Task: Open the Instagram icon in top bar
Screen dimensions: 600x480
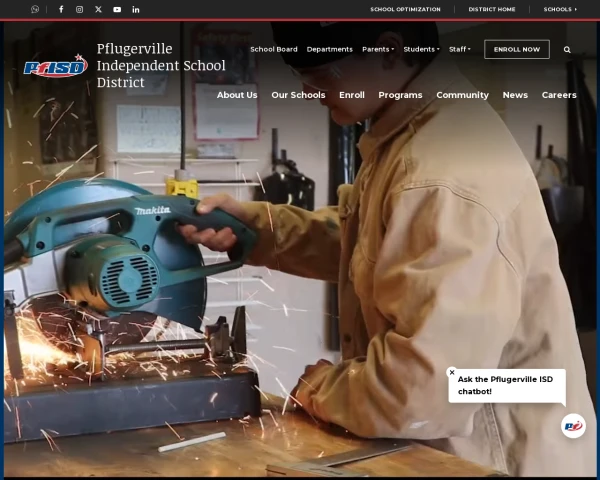Action: pos(80,9)
